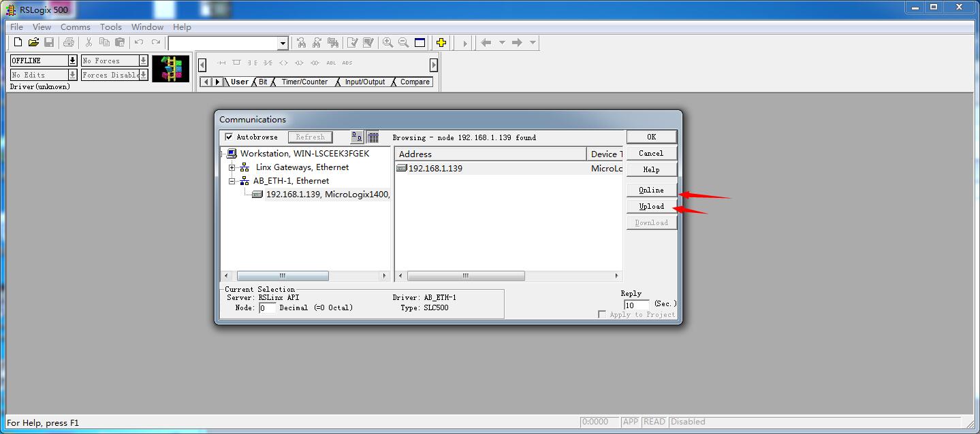Click the Replace binoculars icon
This screenshot has width=980, height=434.
click(333, 42)
